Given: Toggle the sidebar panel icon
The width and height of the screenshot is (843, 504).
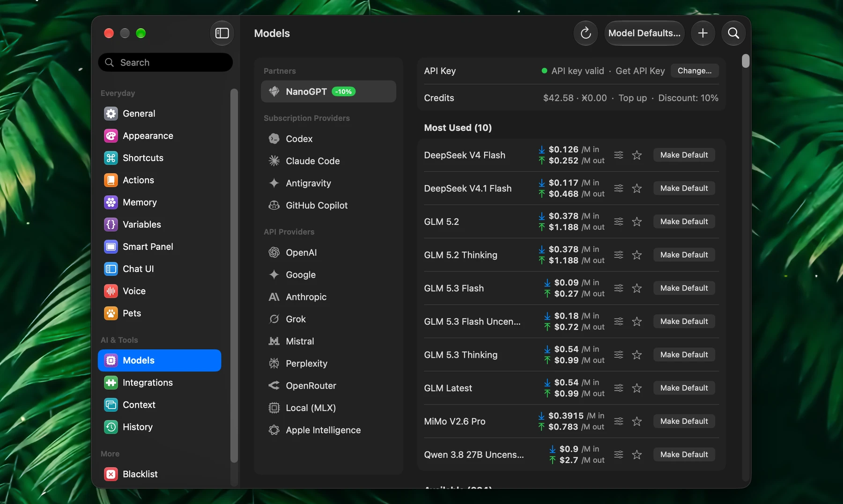Looking at the screenshot, I should click(222, 33).
